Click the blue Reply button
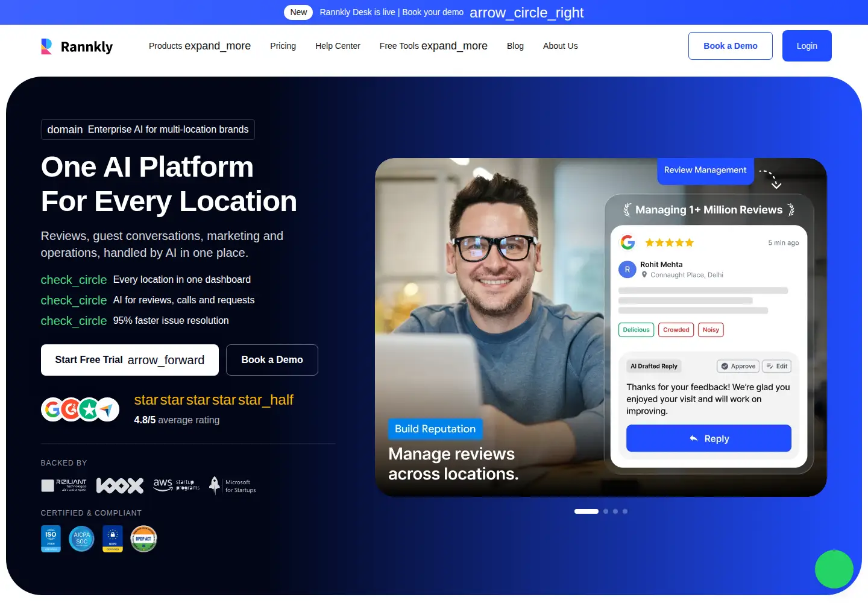This screenshot has height=603, width=868. (x=709, y=438)
